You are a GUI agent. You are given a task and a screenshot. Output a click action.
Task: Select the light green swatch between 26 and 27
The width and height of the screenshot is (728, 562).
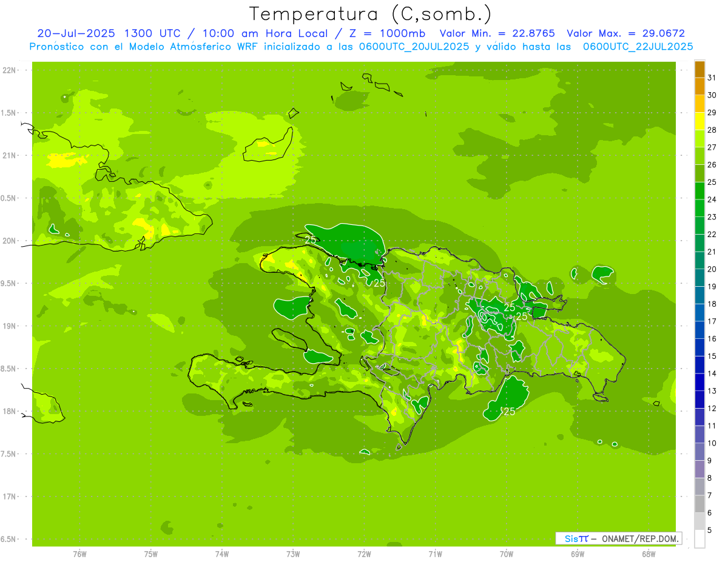[699, 156]
